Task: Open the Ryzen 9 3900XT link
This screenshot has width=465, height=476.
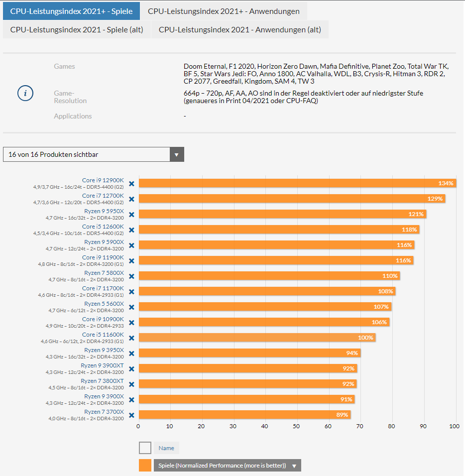Action: tap(102, 365)
